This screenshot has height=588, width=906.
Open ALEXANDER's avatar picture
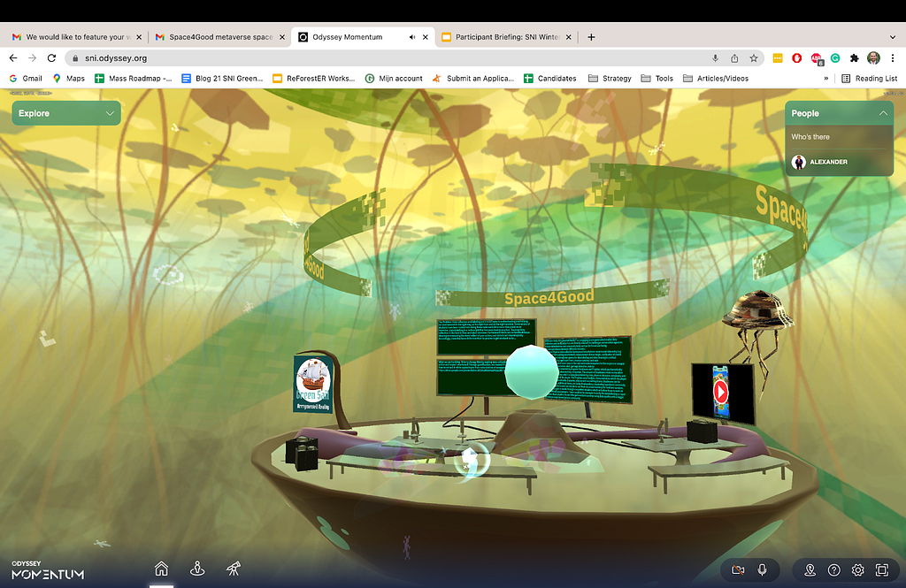[799, 163]
